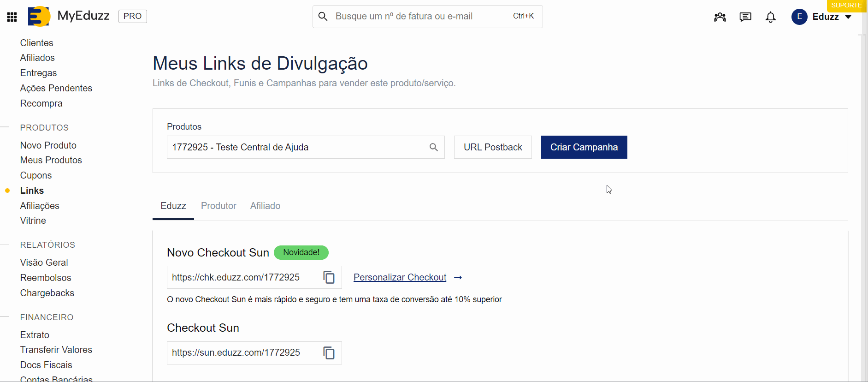Screen dimensions: 868x382
Task: Click the Criar Campanha button
Action: pyautogui.click(x=584, y=147)
